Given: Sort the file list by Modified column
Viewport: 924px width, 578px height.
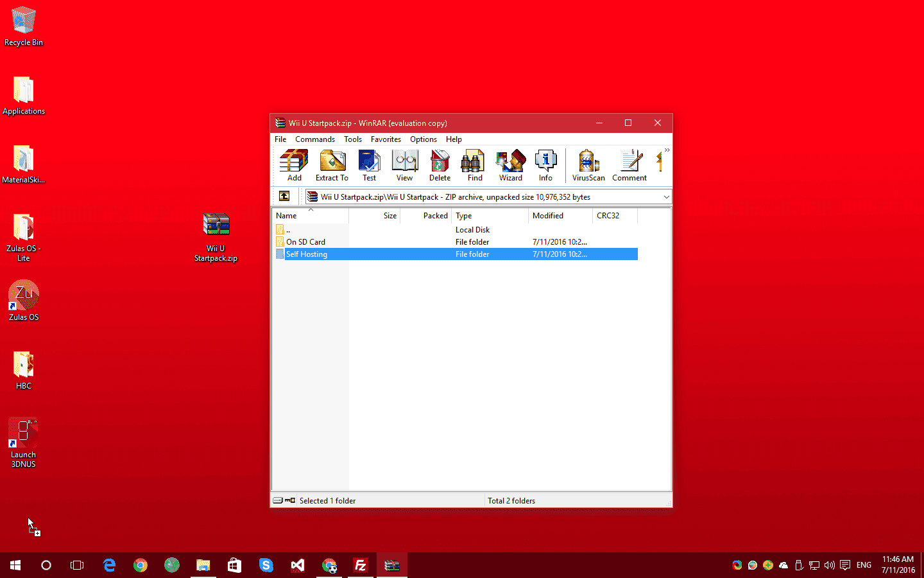Looking at the screenshot, I should 561,216.
